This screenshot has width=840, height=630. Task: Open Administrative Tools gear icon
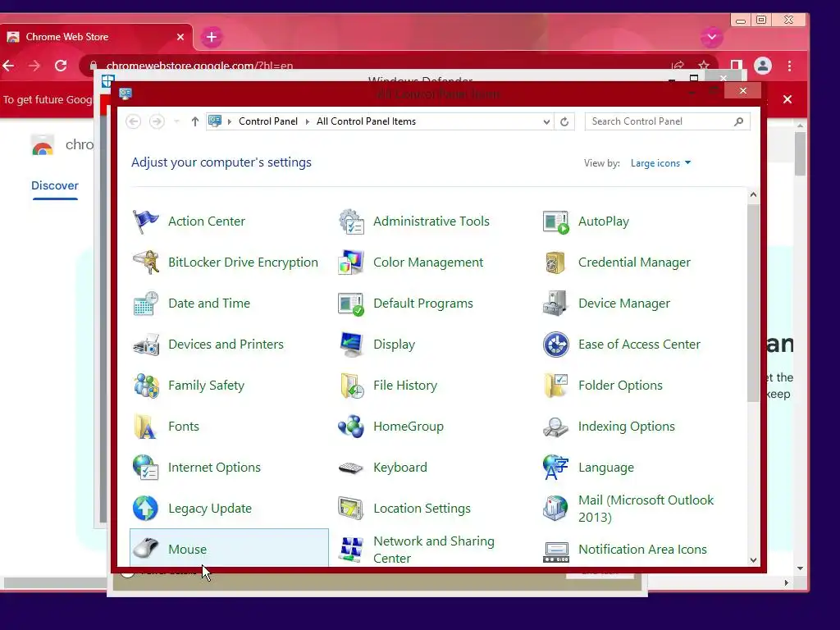tap(351, 221)
